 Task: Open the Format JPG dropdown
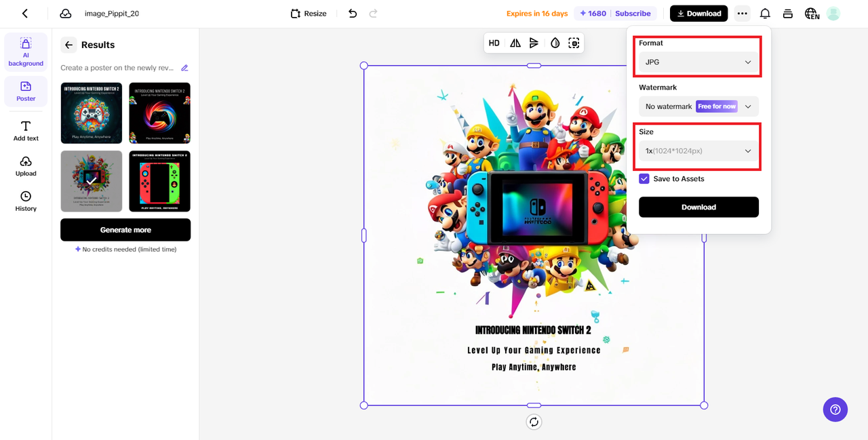(698, 62)
